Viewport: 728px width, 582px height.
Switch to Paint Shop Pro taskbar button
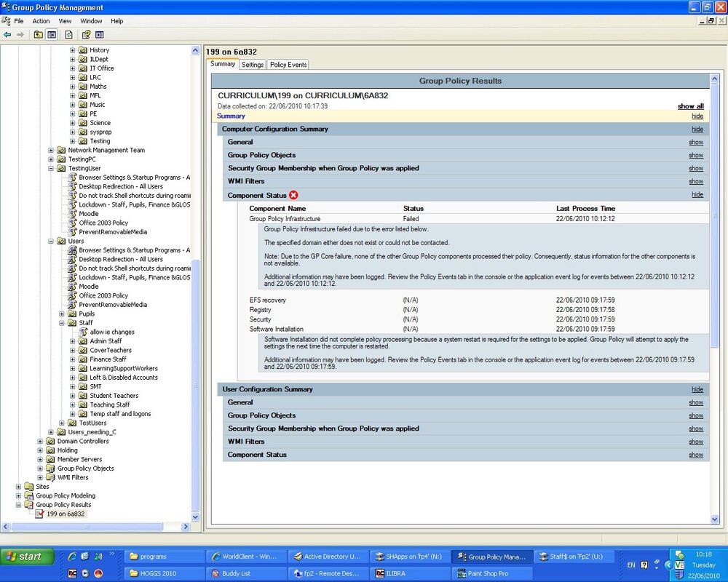click(493, 573)
